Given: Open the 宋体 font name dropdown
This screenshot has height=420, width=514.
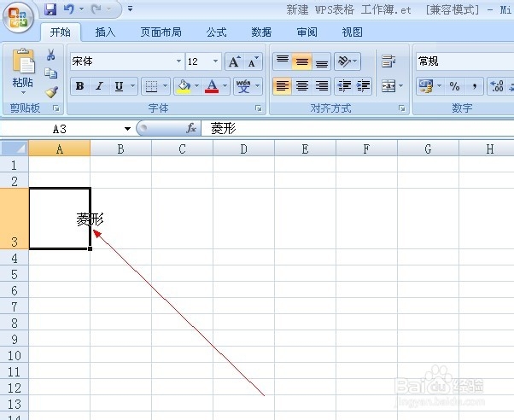Looking at the screenshot, I should [x=178, y=61].
